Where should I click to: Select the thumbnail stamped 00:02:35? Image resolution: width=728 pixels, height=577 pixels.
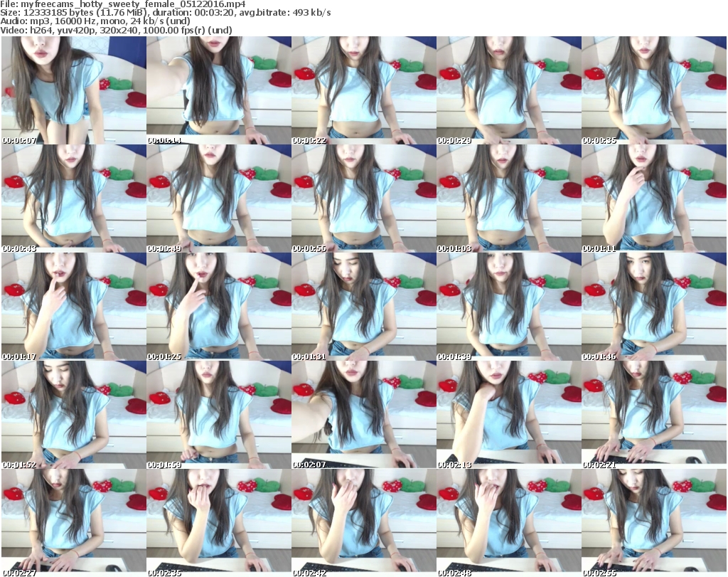(219, 523)
